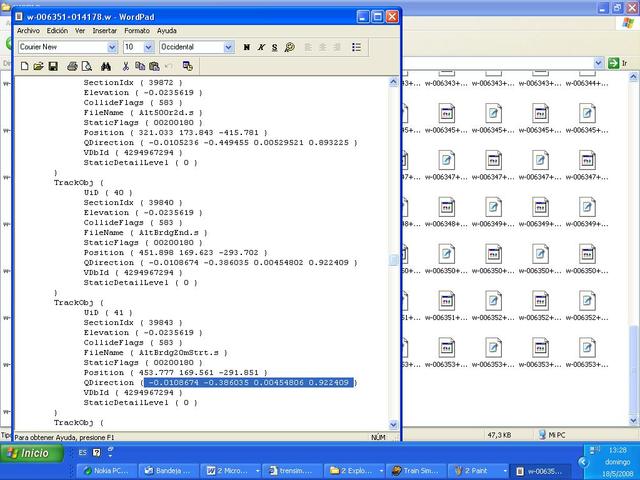Print the document using the printer icon

point(72,66)
